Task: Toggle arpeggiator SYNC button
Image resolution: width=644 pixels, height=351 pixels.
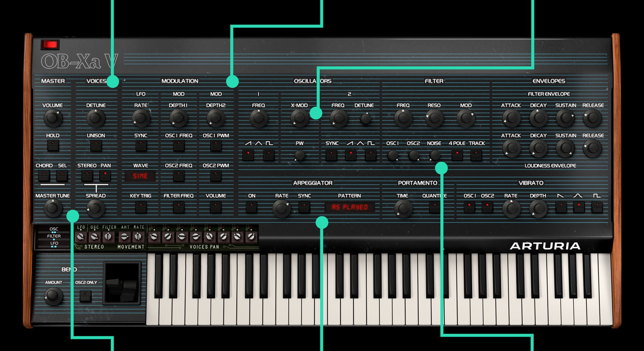Action: tap(304, 207)
